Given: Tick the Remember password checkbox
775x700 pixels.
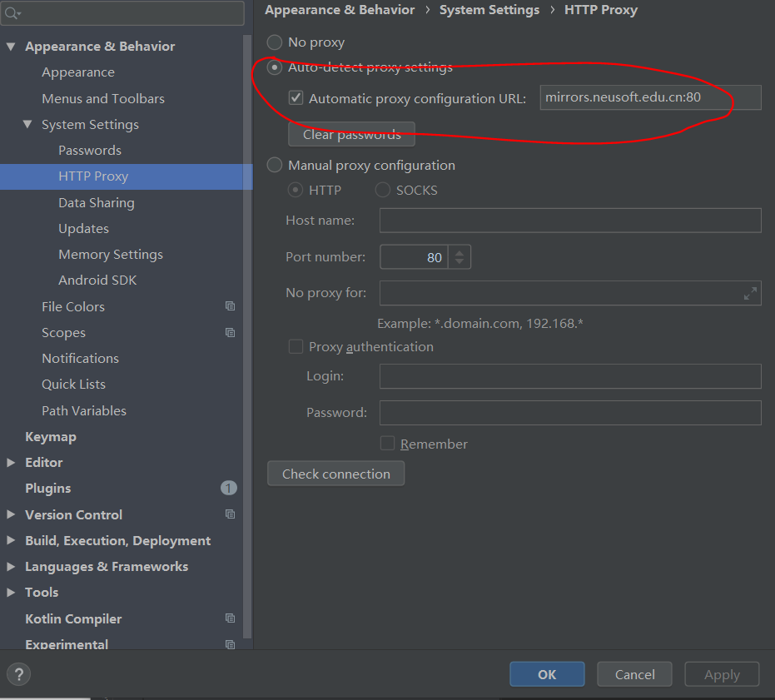Looking at the screenshot, I should (387, 443).
